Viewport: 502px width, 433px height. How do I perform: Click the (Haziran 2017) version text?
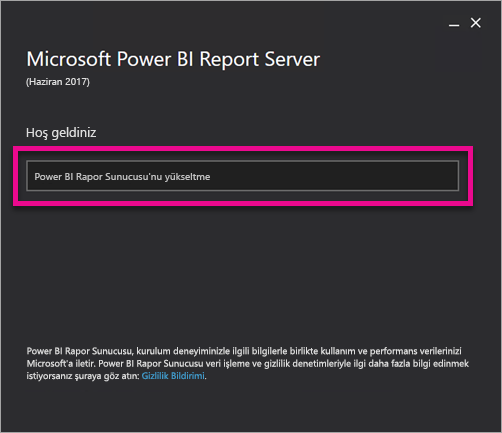(58, 82)
